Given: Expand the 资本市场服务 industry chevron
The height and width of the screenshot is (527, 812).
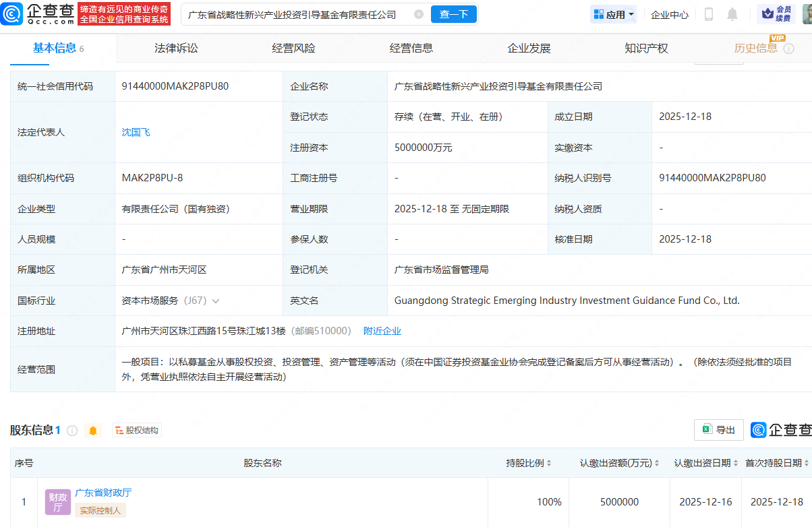Looking at the screenshot, I should tap(216, 301).
